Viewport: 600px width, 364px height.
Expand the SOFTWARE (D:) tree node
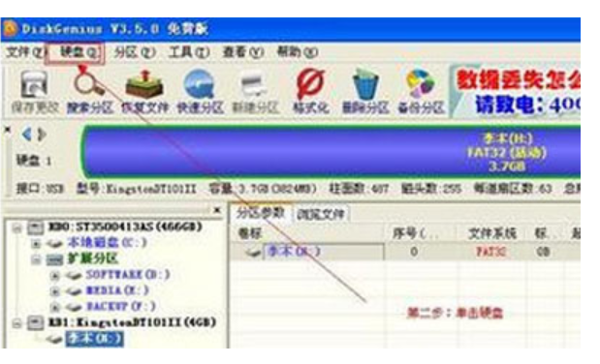pyautogui.click(x=55, y=276)
